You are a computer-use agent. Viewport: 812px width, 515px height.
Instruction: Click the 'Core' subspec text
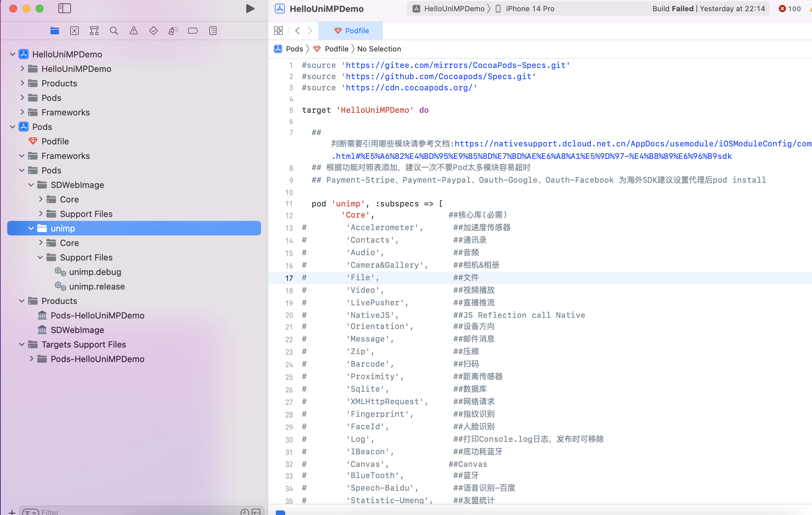click(356, 215)
